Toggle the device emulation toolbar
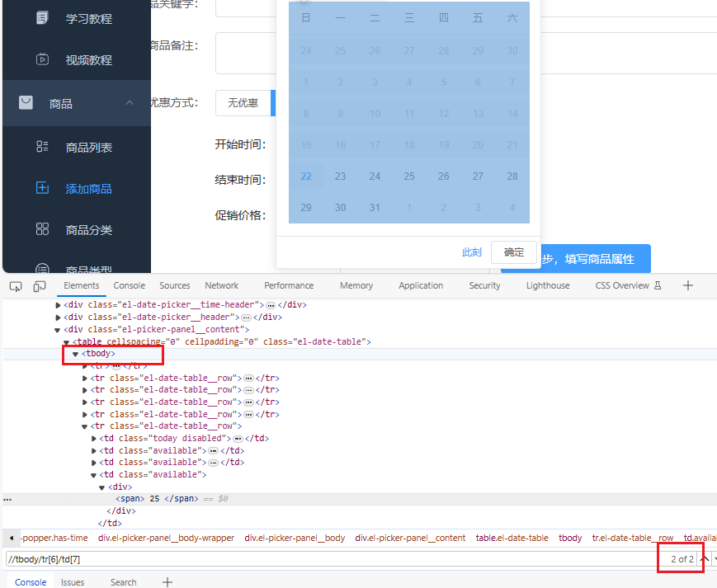The width and height of the screenshot is (717, 588). coord(39,285)
